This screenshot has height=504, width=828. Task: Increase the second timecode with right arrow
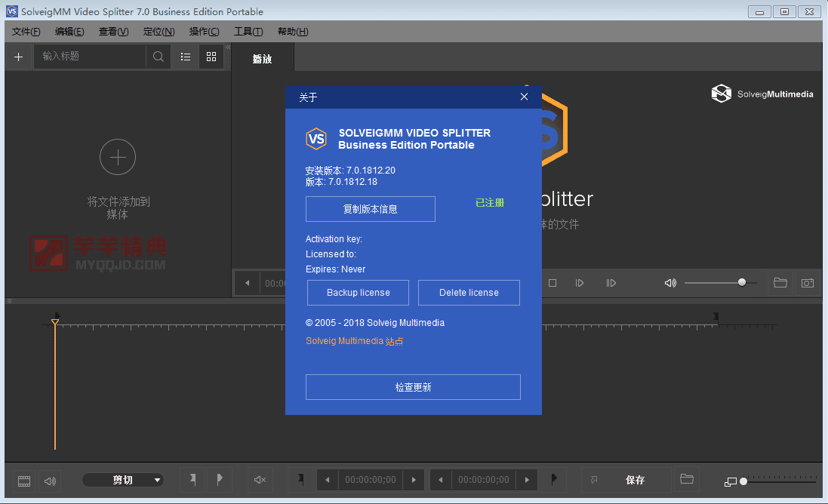click(527, 480)
